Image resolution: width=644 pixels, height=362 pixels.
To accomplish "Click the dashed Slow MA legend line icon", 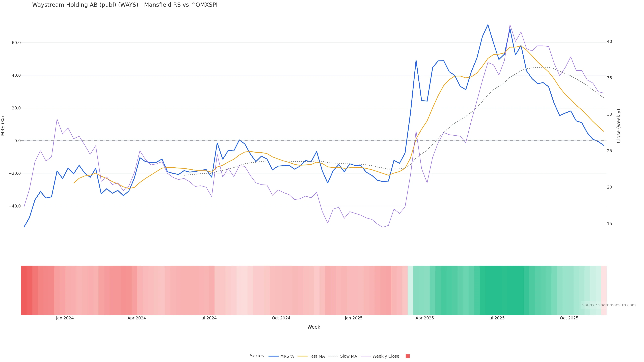I will [x=333, y=356].
